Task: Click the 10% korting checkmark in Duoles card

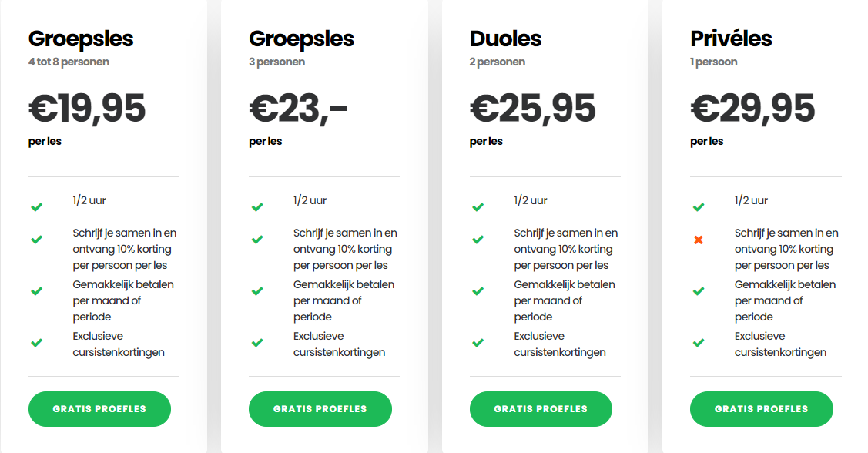Action: [x=478, y=240]
